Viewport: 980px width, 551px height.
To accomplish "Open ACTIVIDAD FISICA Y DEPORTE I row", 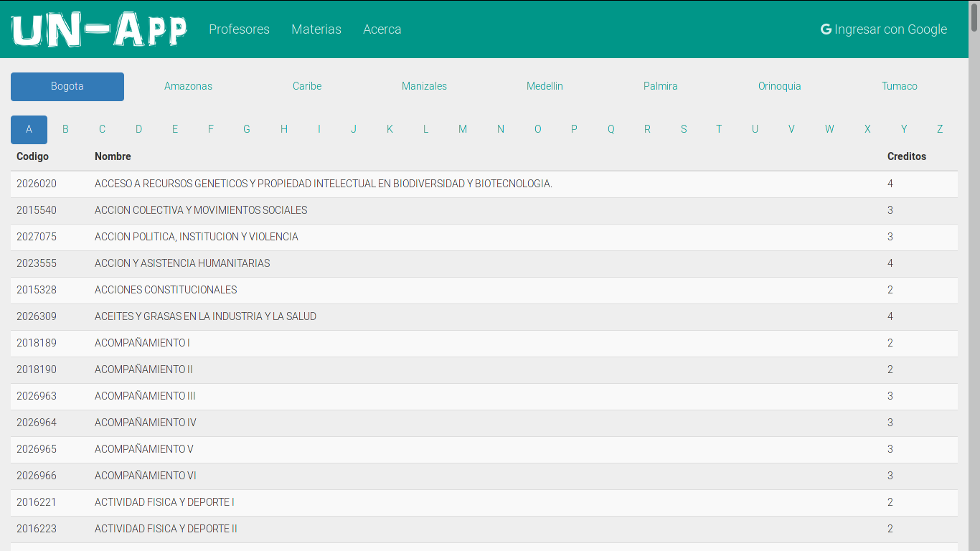I will [484, 503].
